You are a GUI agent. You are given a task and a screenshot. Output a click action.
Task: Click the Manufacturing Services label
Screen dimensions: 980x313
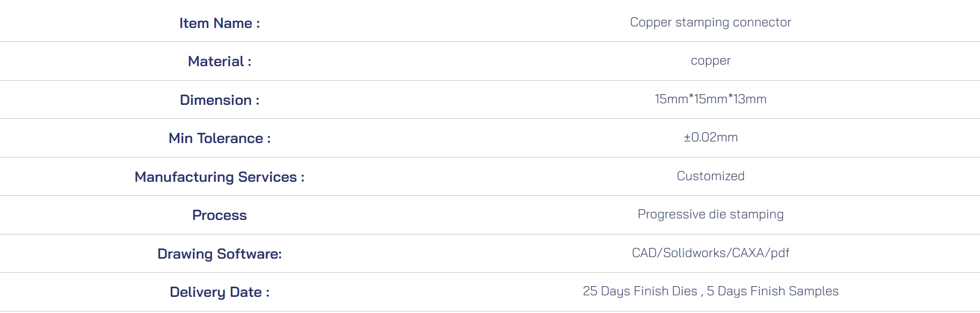(x=220, y=177)
